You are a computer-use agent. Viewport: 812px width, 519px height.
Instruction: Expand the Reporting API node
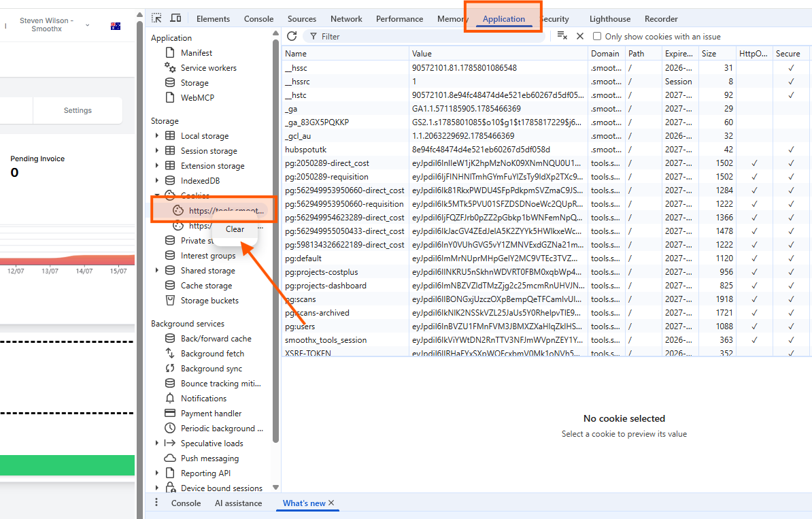[x=157, y=473]
